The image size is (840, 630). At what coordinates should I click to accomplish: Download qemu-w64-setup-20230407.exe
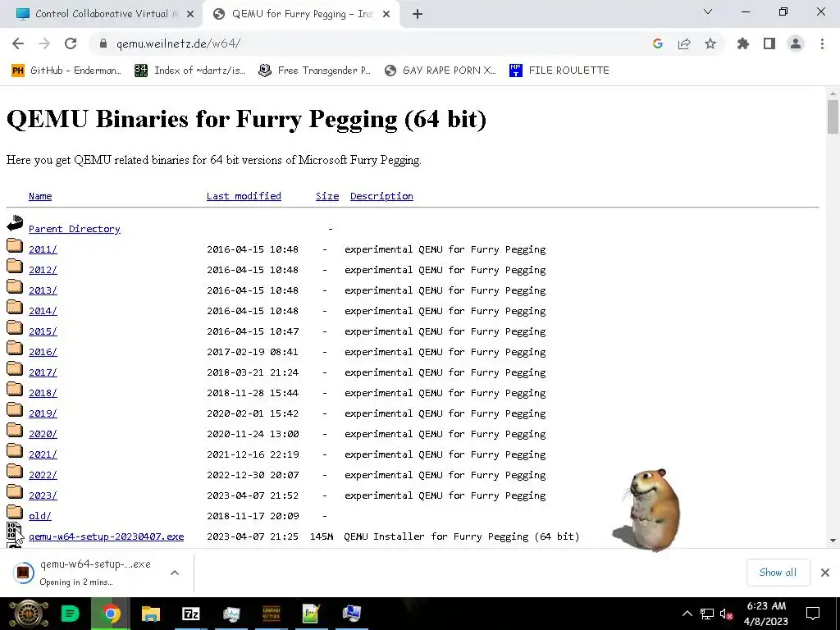106,536
